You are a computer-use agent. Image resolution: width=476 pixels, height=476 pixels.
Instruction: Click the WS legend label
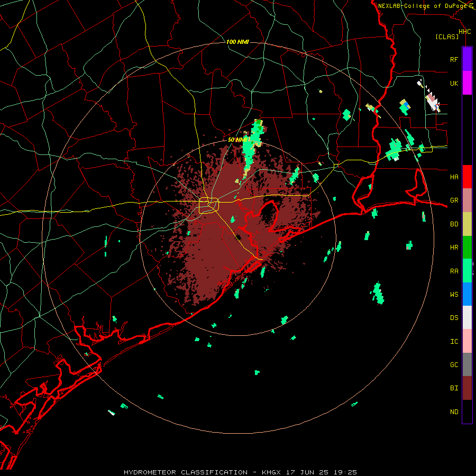pos(454,294)
